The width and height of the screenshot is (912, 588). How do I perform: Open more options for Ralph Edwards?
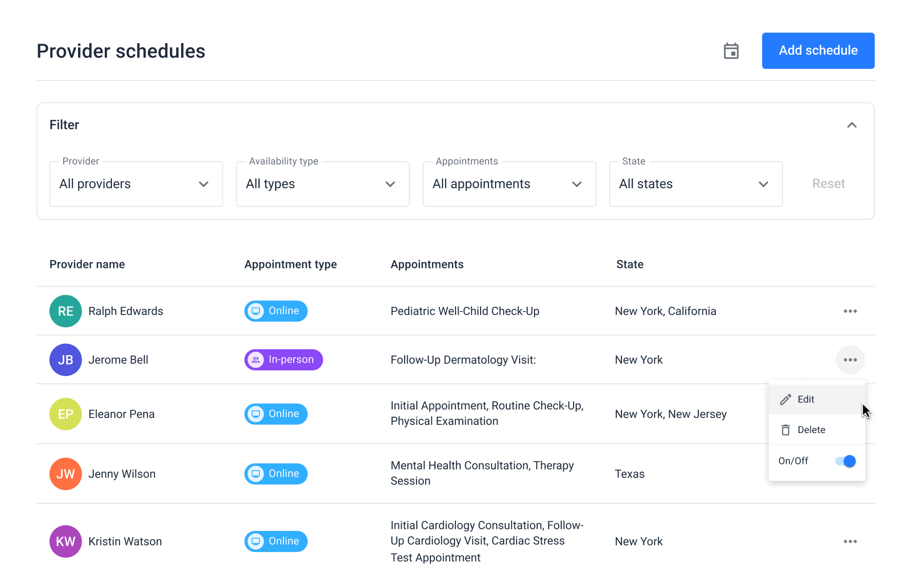point(850,311)
